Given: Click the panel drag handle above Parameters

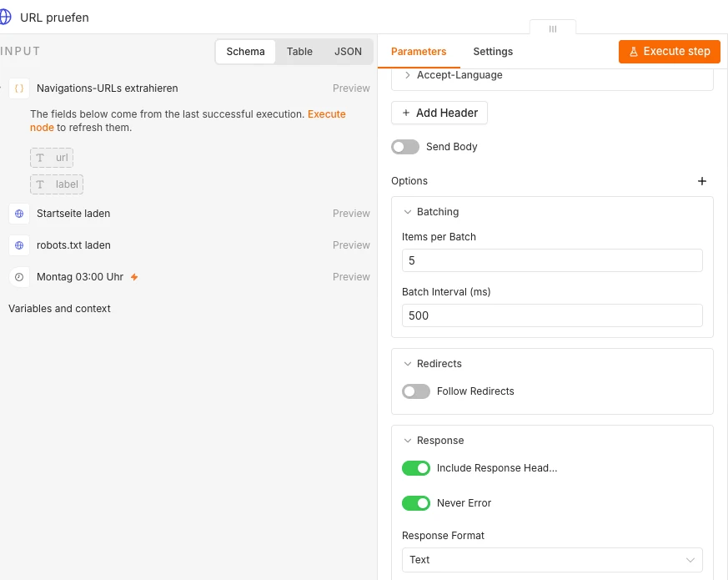Looking at the screenshot, I should tap(553, 29).
